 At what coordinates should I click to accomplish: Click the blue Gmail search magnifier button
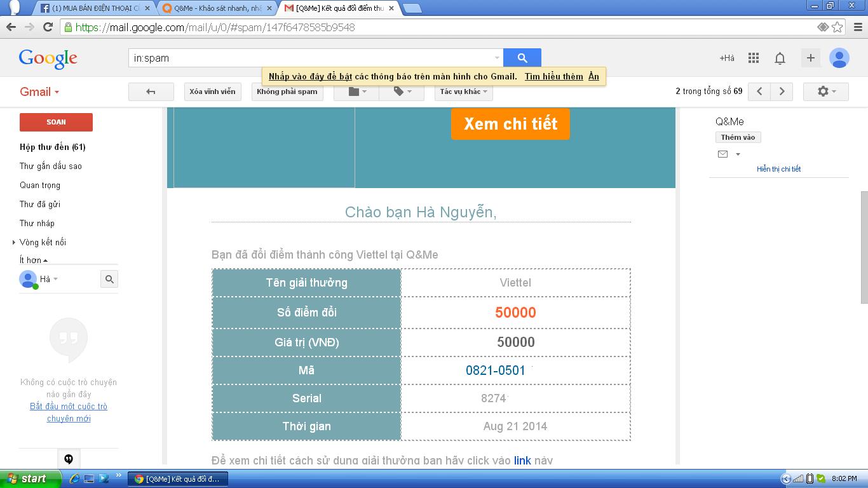(522, 58)
